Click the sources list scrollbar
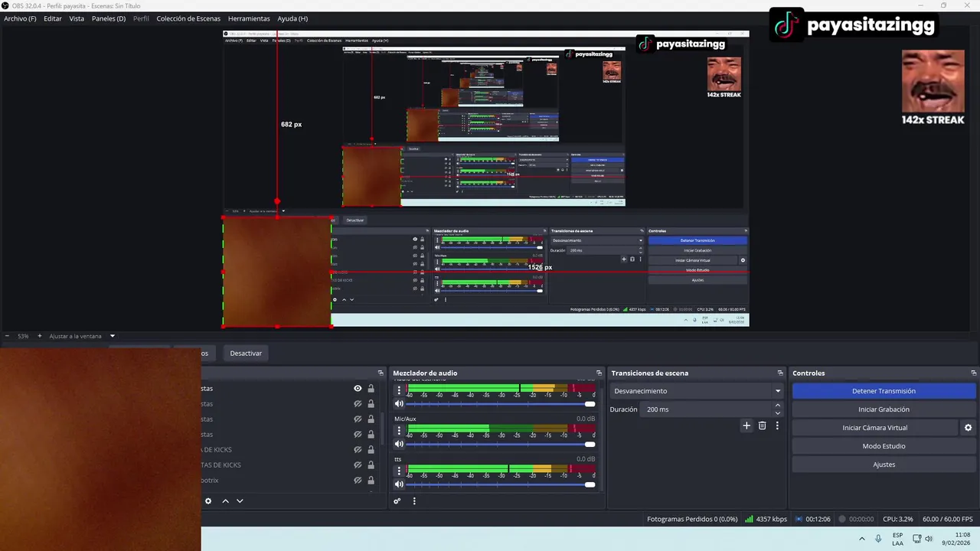 (382, 429)
